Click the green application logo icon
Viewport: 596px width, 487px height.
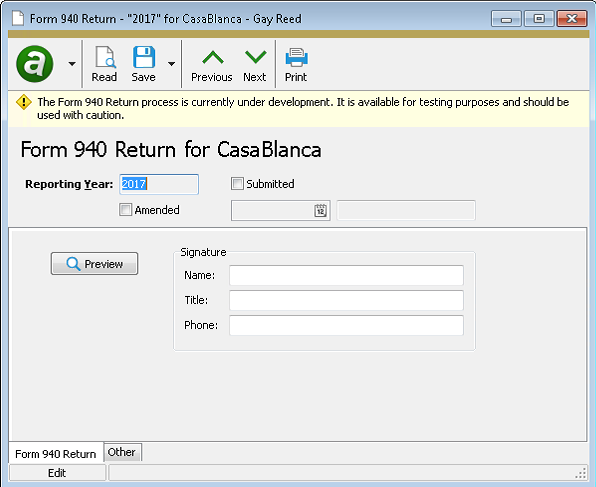(x=35, y=64)
